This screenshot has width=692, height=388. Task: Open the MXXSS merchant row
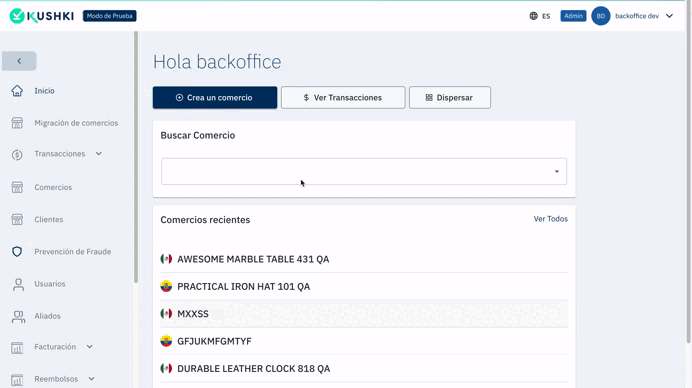(364, 314)
